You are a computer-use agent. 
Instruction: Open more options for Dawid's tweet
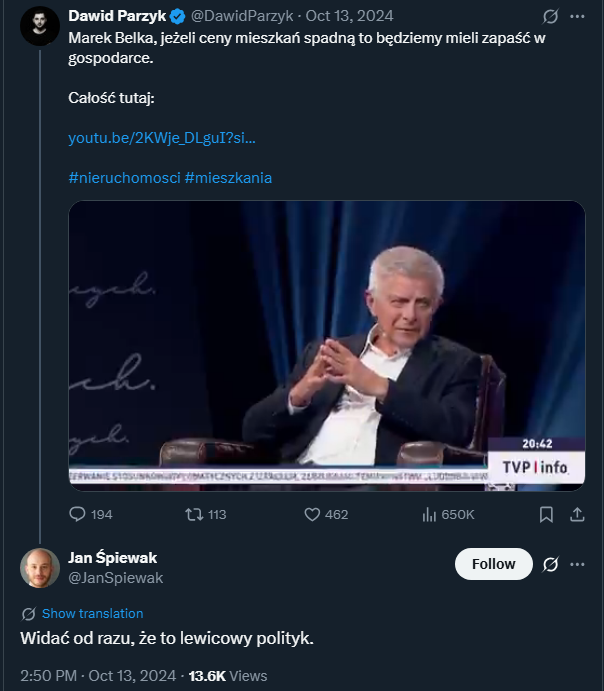click(577, 17)
